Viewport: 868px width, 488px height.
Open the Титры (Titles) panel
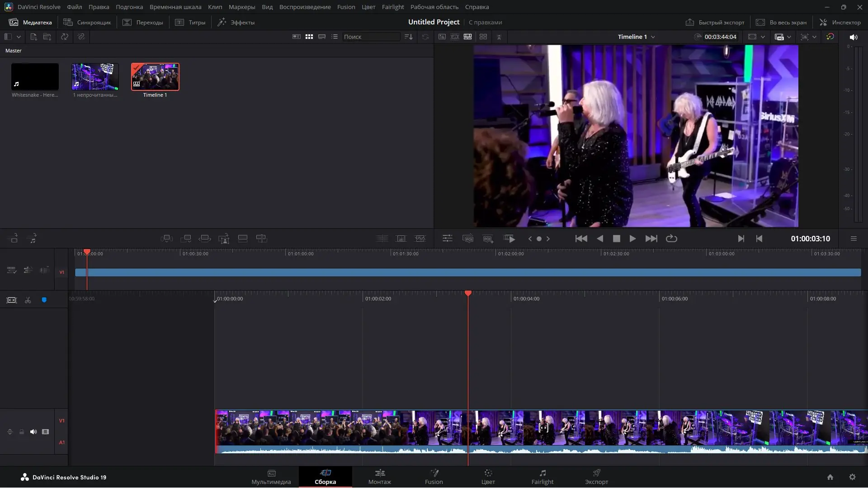click(190, 22)
